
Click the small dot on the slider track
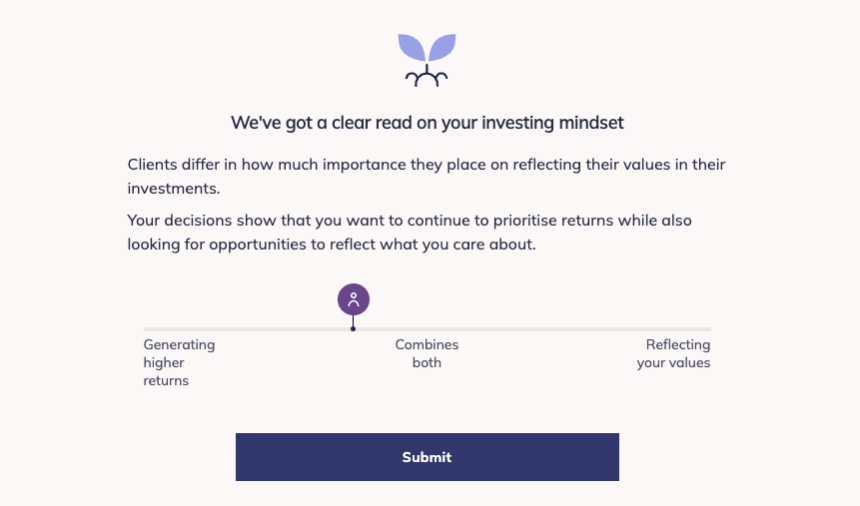point(353,328)
